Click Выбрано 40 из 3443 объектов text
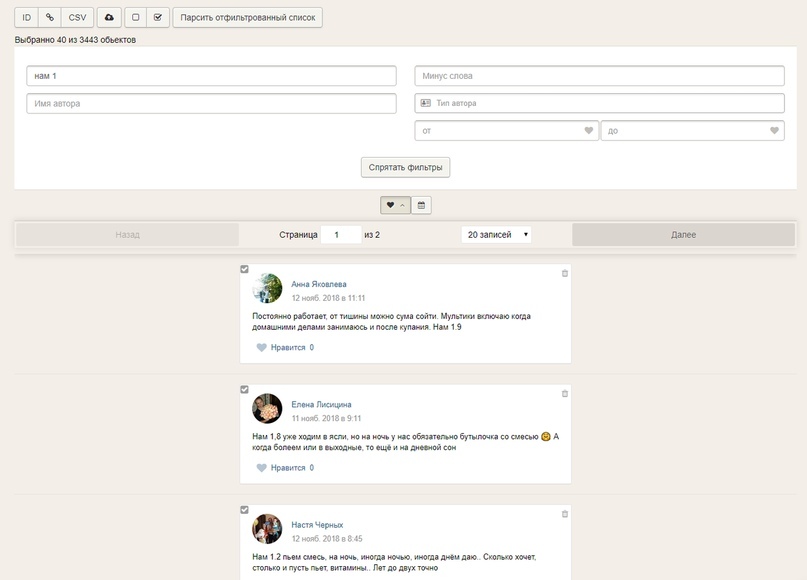807x580 pixels. point(75,40)
